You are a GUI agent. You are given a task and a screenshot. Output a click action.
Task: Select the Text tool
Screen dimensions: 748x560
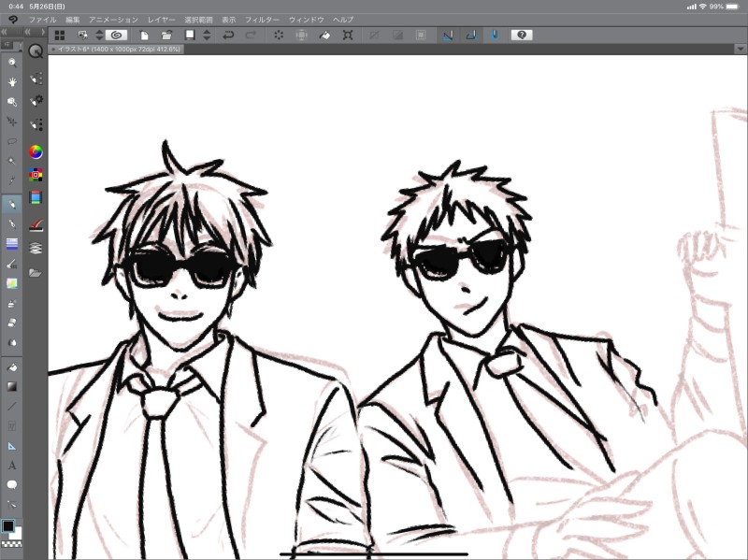pos(12,466)
